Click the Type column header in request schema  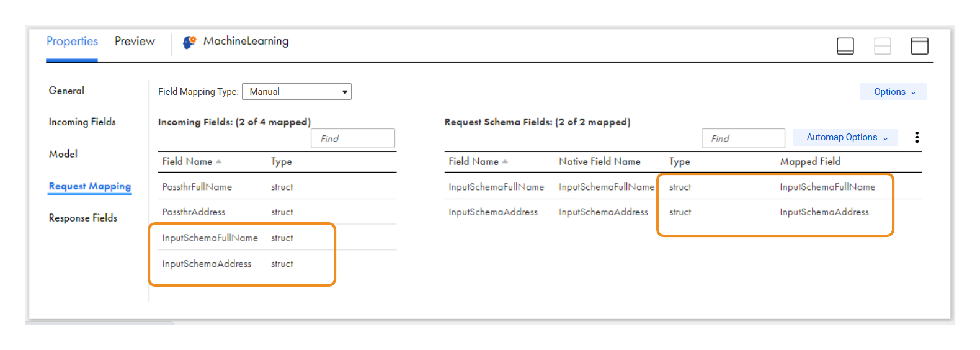tap(680, 162)
